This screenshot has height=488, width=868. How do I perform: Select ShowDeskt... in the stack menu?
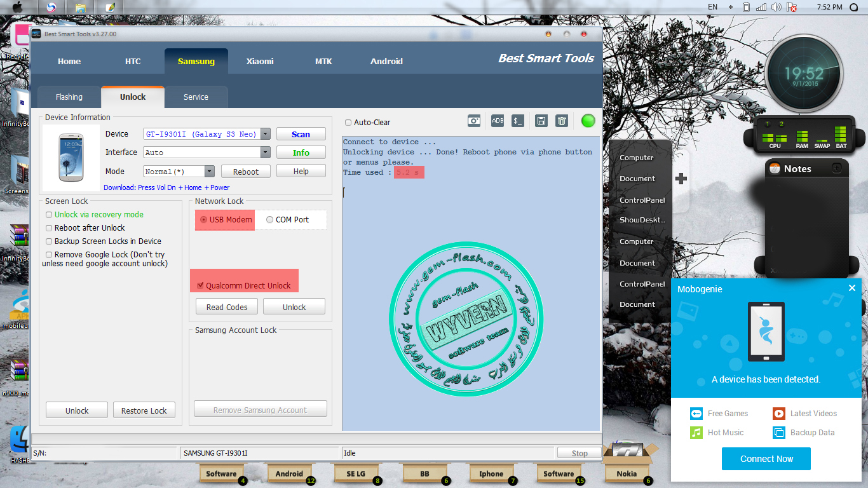point(642,220)
